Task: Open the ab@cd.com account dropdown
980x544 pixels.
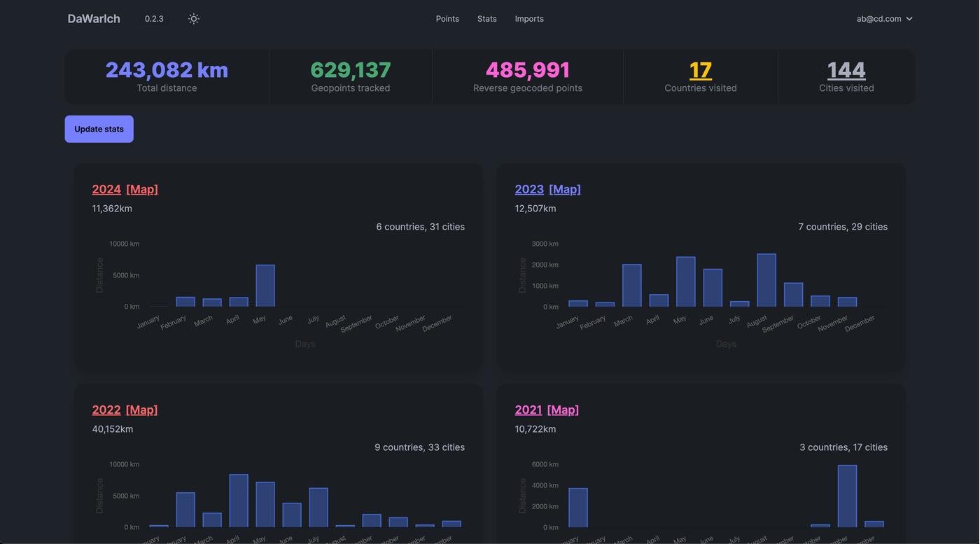Action: click(x=884, y=19)
